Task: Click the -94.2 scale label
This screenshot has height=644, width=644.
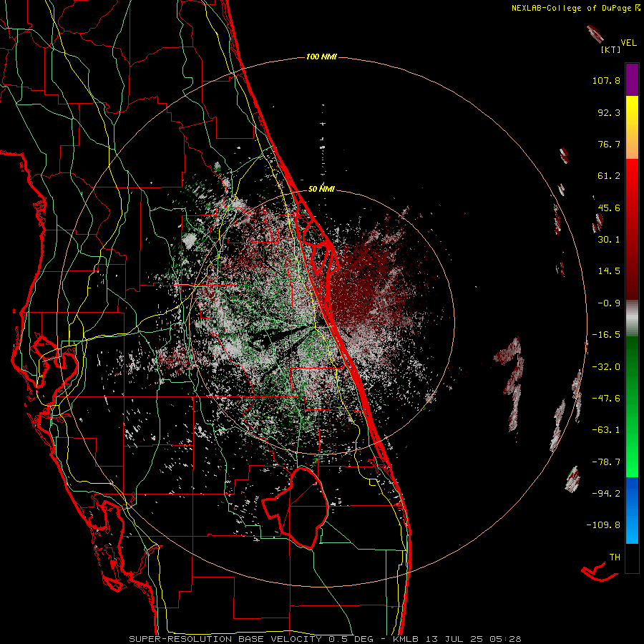Action: (606, 493)
